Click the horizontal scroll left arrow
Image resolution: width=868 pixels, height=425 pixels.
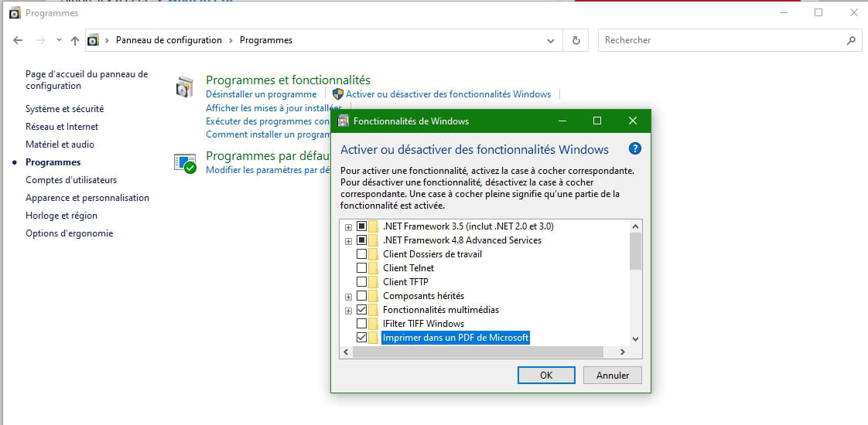[346, 352]
